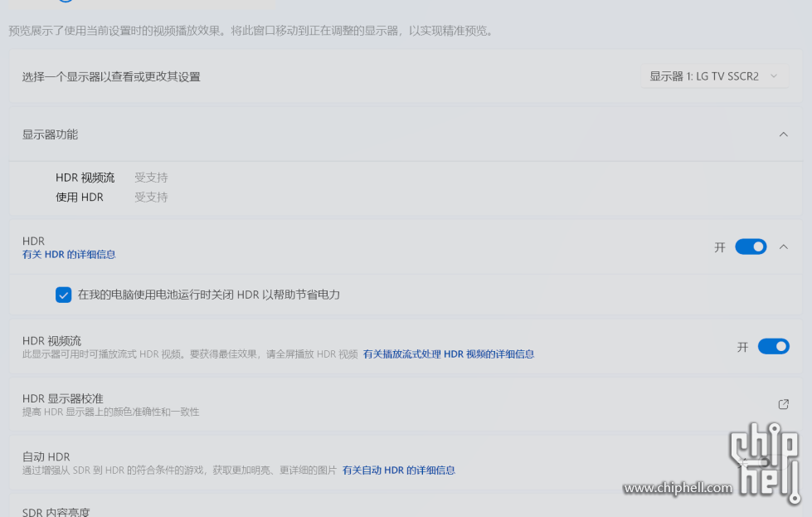Click the 显示器功能 header text
This screenshot has width=812, height=517.
click(x=50, y=134)
